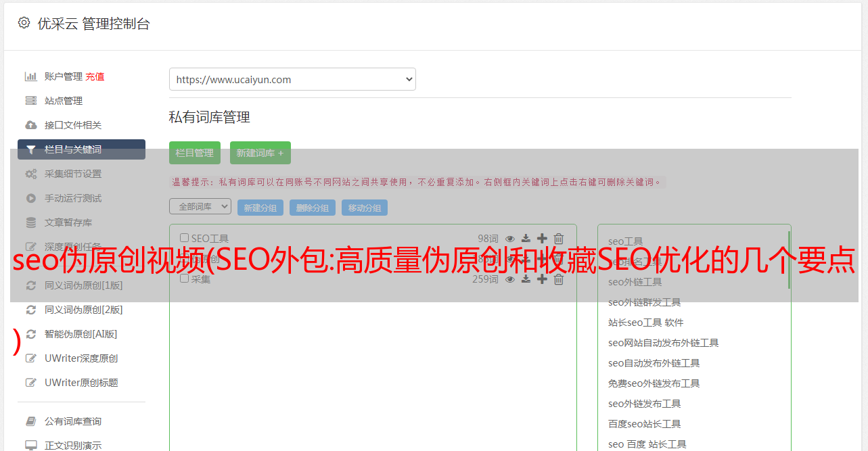Click the 新建词库 + button
The height and width of the screenshot is (451, 868).
[260, 153]
